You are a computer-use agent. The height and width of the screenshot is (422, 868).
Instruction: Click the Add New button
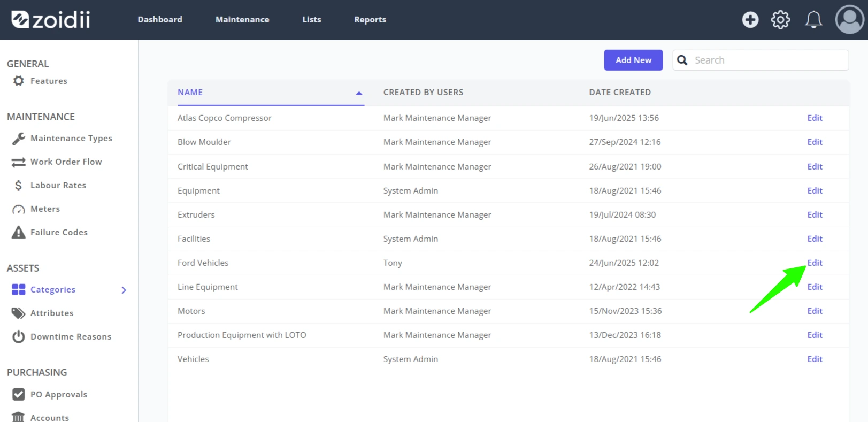point(633,60)
